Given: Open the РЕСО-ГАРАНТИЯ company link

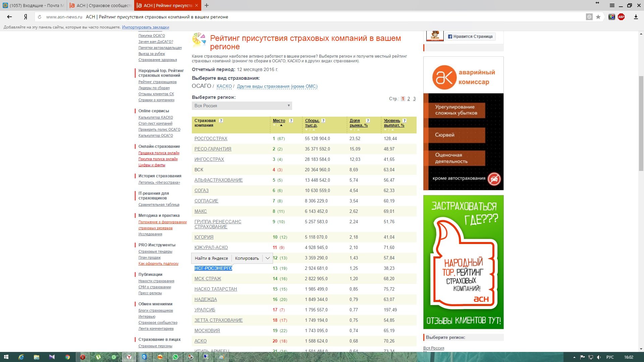Looking at the screenshot, I should click(213, 149).
